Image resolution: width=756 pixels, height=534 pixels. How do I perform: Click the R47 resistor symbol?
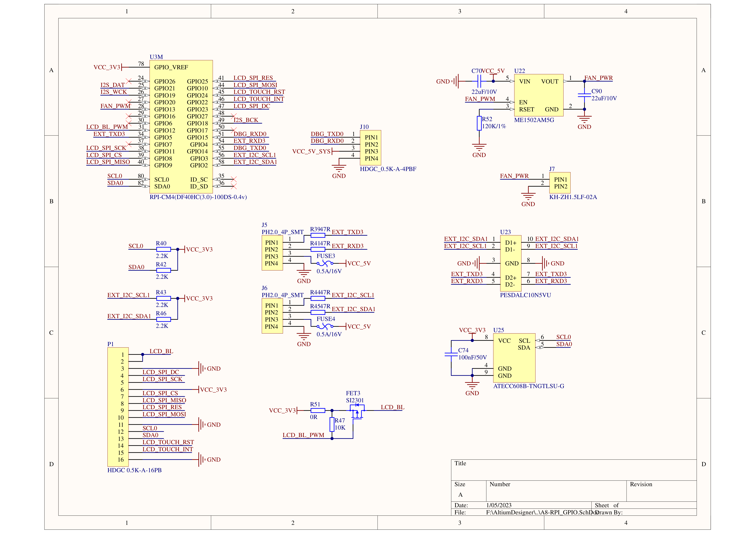click(332, 424)
